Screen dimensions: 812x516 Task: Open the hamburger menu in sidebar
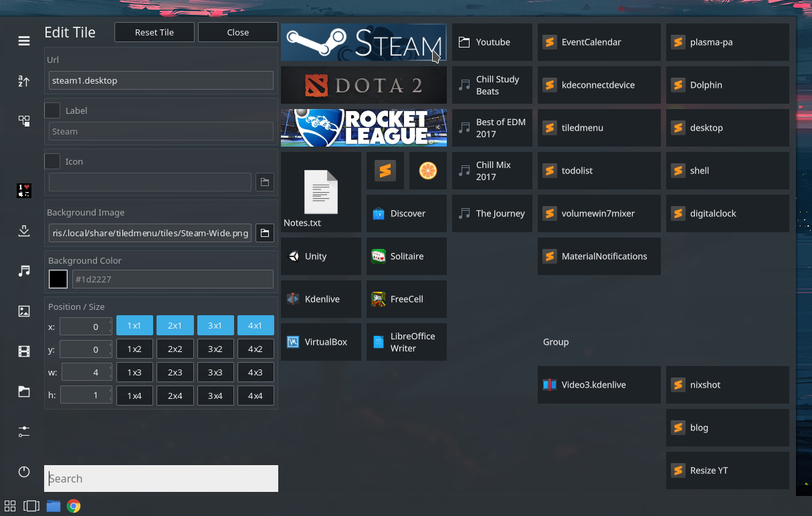(x=24, y=41)
